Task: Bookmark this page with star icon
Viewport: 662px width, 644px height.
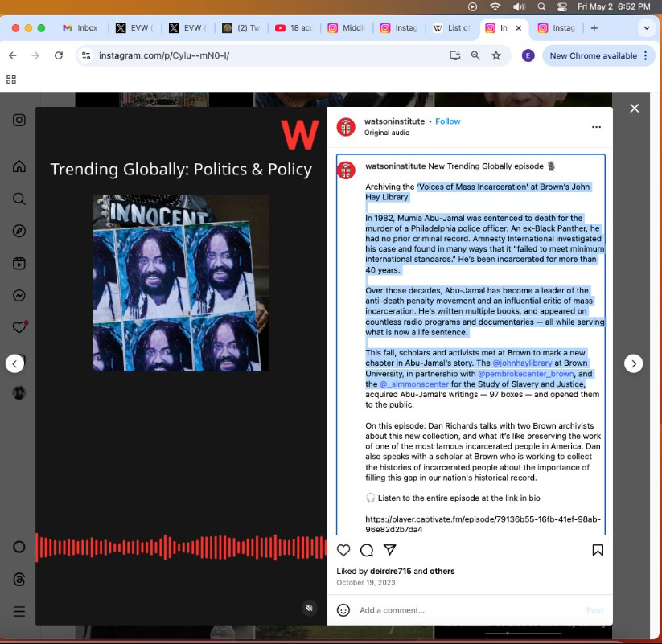Action: [496, 55]
